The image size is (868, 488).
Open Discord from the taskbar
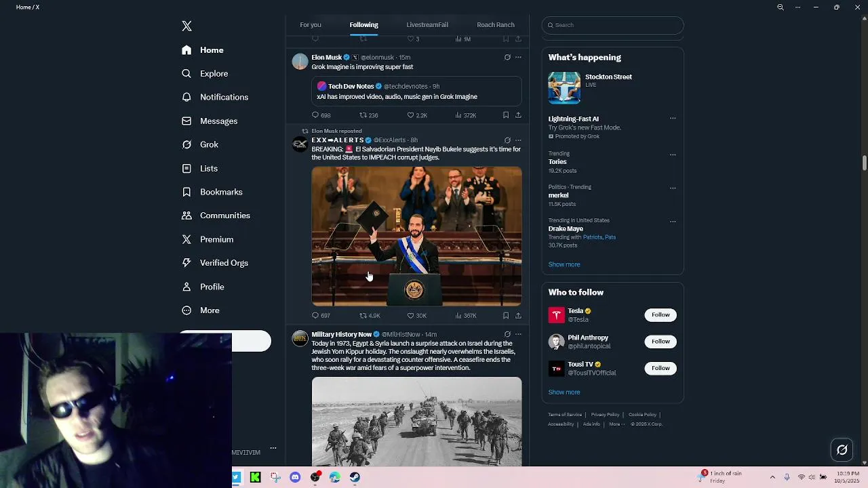tap(295, 477)
